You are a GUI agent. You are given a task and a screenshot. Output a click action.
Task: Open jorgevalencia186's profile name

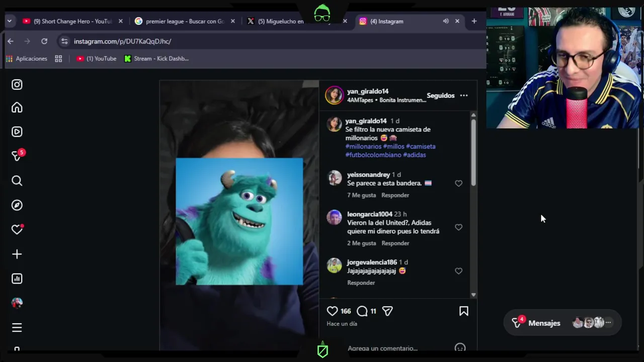[372, 262]
